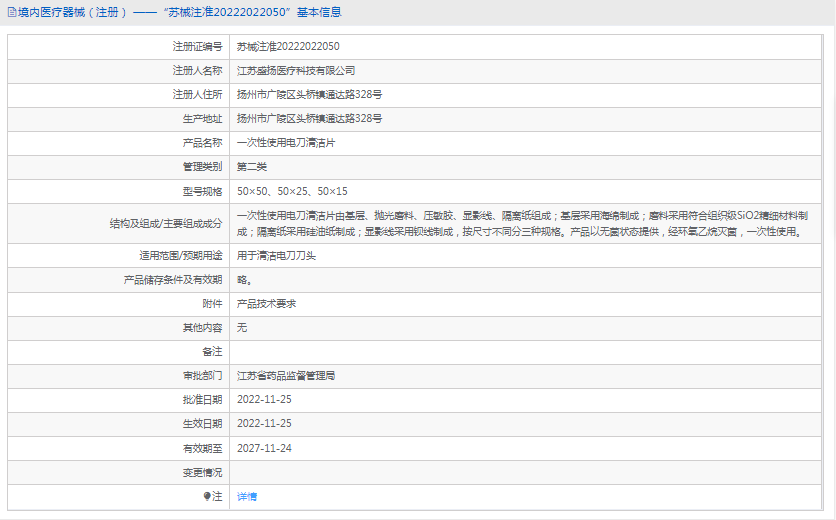This screenshot has width=836, height=520.
Task: Click approval department 江苏省药品监督管理局
Action: 286,375
